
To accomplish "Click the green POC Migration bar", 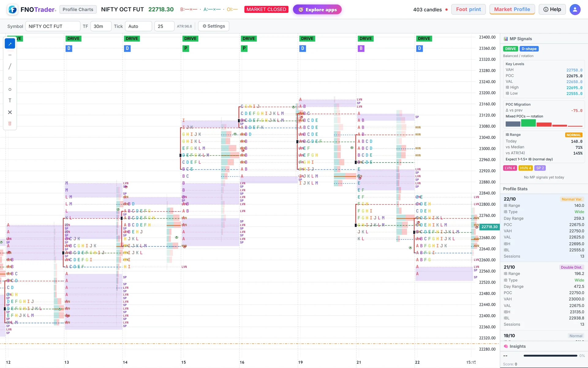I will (x=528, y=123).
